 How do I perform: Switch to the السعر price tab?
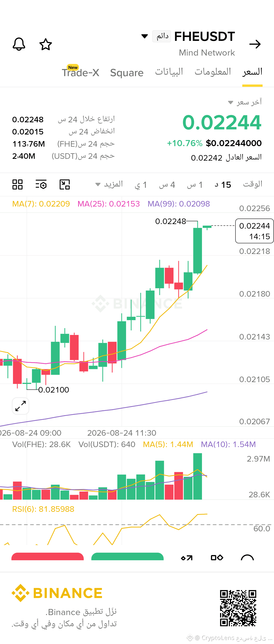pyautogui.click(x=252, y=72)
